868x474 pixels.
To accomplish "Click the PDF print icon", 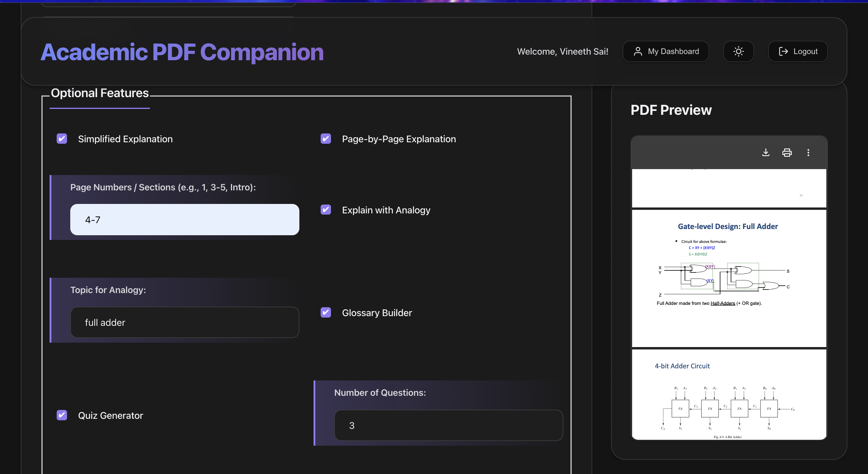I will coord(787,153).
